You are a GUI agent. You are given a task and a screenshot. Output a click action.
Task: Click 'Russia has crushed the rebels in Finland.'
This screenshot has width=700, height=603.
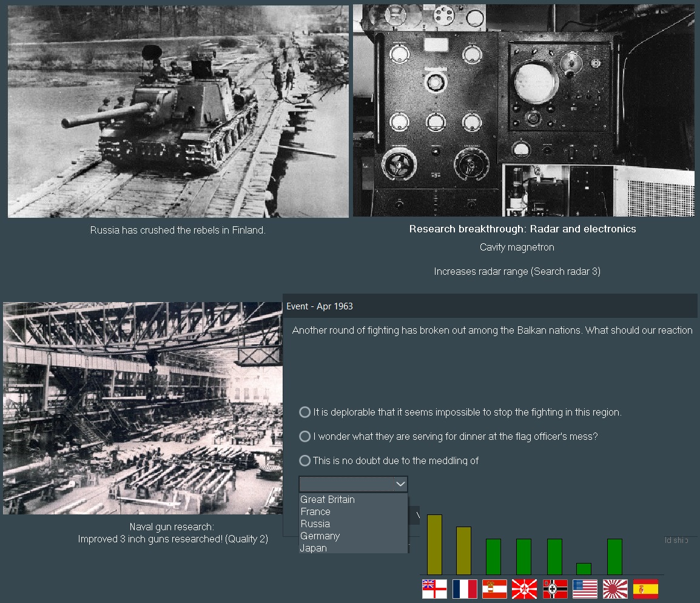pyautogui.click(x=178, y=231)
